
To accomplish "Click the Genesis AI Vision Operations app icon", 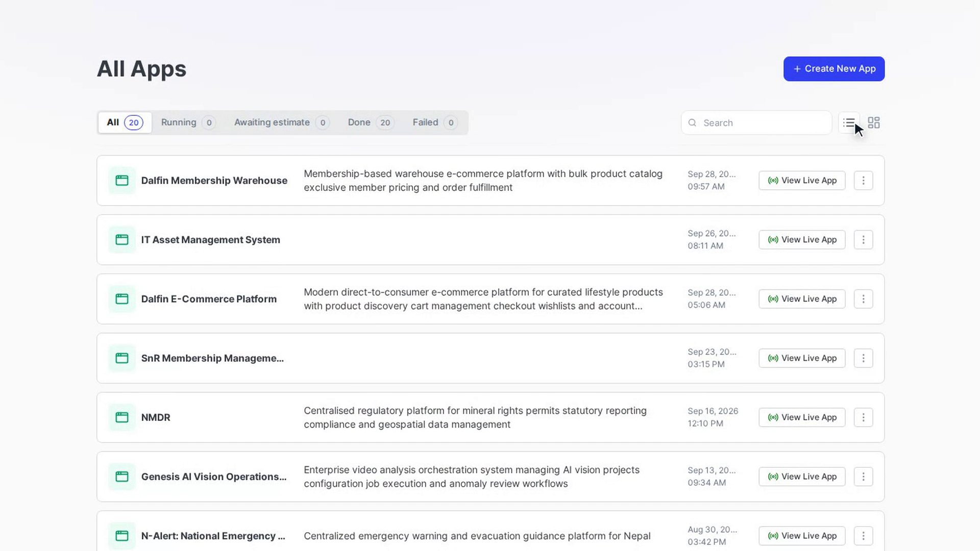I will [122, 477].
